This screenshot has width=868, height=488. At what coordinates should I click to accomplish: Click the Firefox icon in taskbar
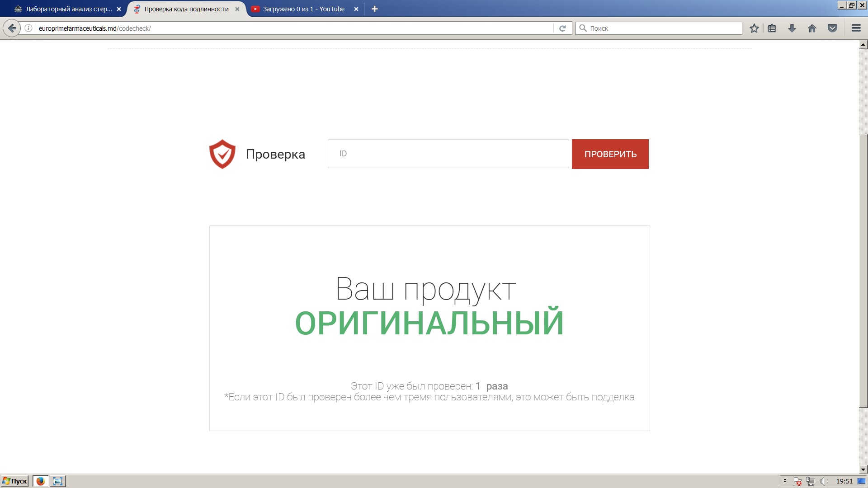point(40,481)
